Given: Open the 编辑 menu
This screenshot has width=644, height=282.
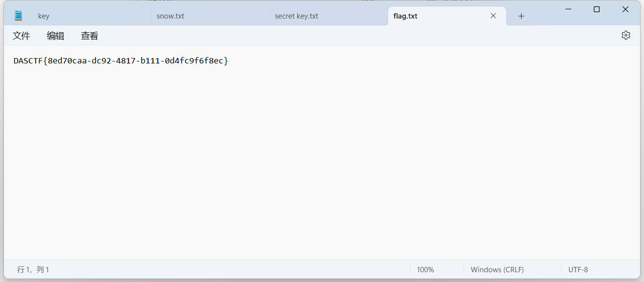Looking at the screenshot, I should tap(56, 36).
